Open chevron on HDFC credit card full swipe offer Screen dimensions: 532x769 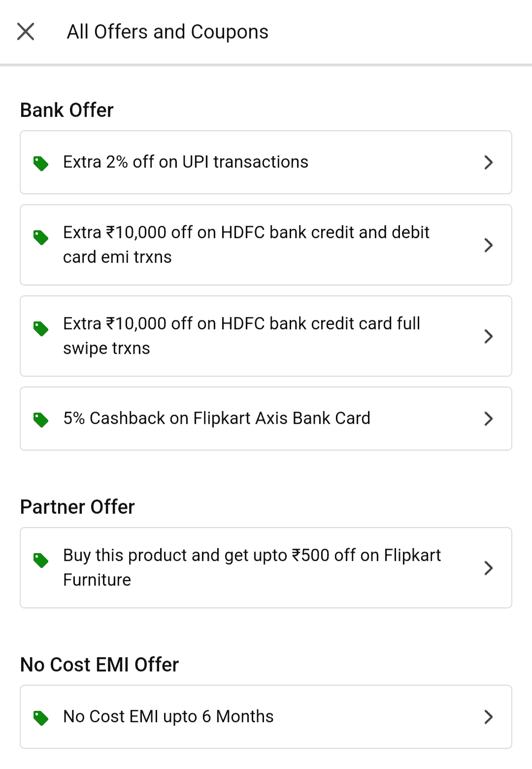pyautogui.click(x=488, y=336)
